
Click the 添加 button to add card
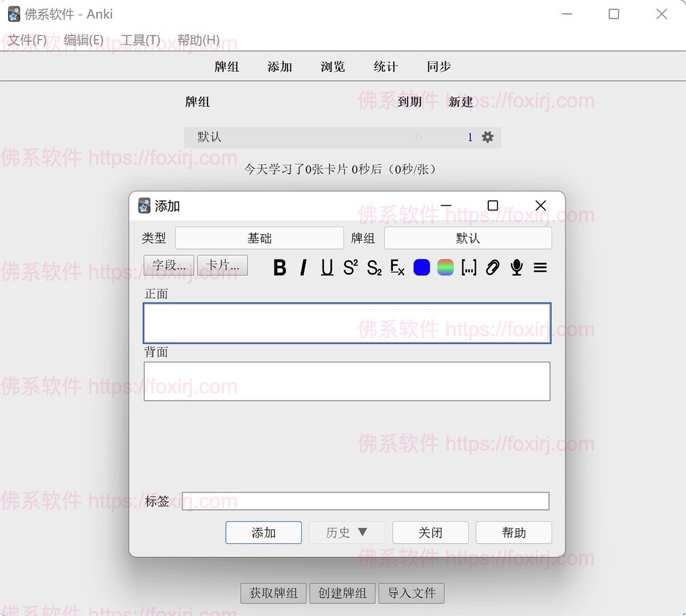264,532
